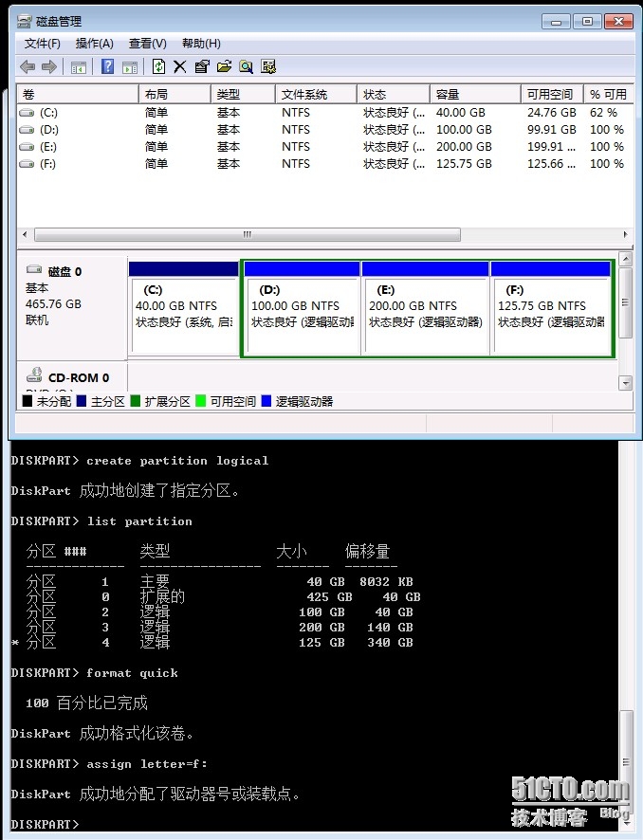Click the dark blue 主分区 legend swatch
Viewport: 643px width, 840px height.
(82, 401)
